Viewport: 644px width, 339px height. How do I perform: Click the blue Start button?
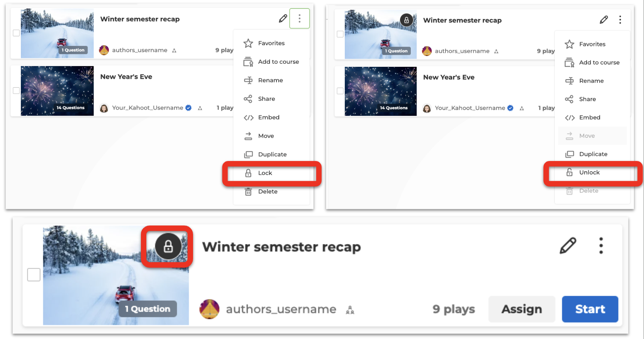[590, 309]
